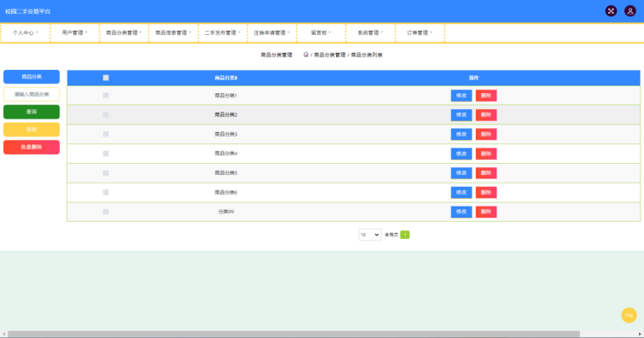Go to page 1 in pagination
The image size is (644, 338).
[x=404, y=235]
